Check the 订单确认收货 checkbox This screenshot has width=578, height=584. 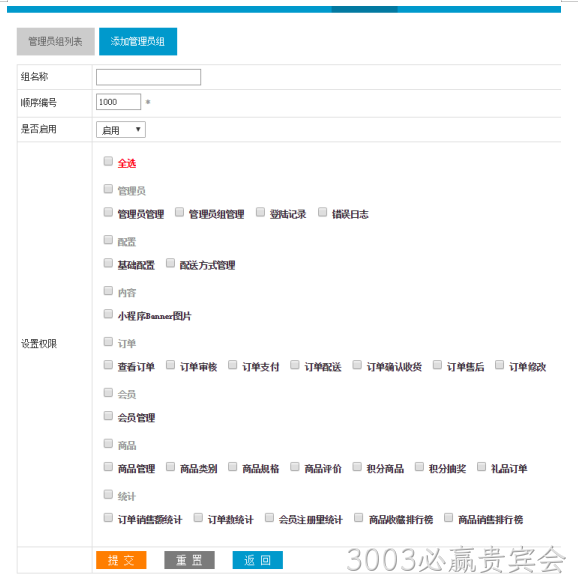(x=357, y=365)
